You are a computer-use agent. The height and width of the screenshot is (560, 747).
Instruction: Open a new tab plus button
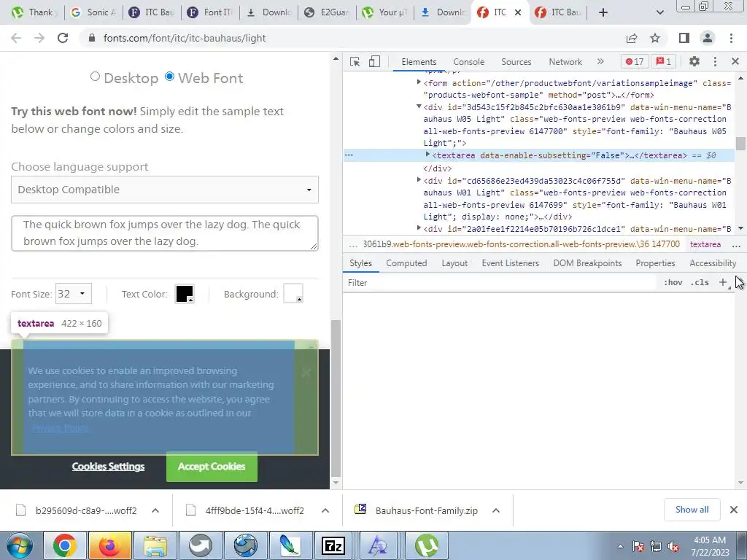[x=603, y=12]
